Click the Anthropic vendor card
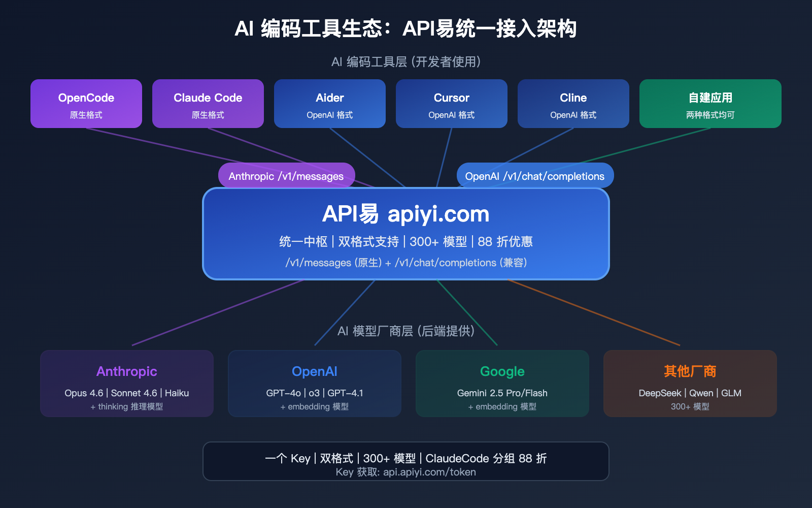Viewport: 812px width, 508px height. pyautogui.click(x=126, y=384)
